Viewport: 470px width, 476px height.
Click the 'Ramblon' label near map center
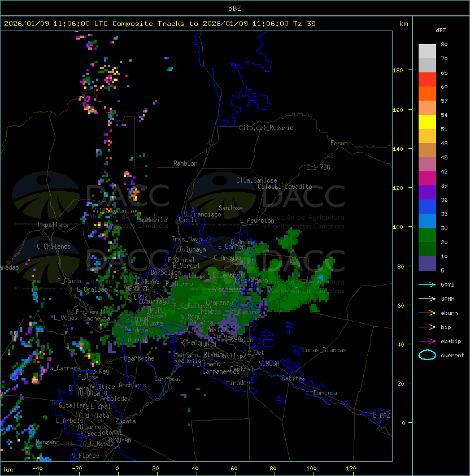coord(185,163)
